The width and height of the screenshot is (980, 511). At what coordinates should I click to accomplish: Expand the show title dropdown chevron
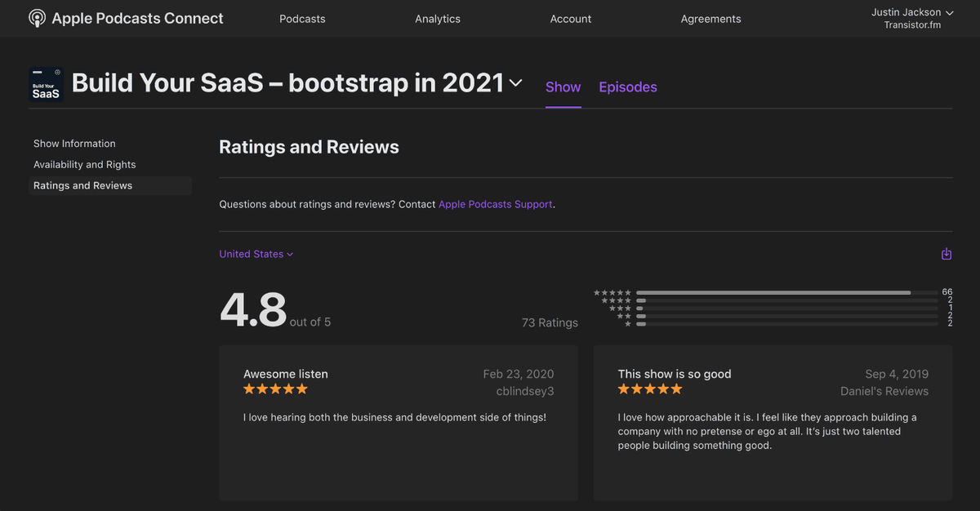click(x=515, y=83)
